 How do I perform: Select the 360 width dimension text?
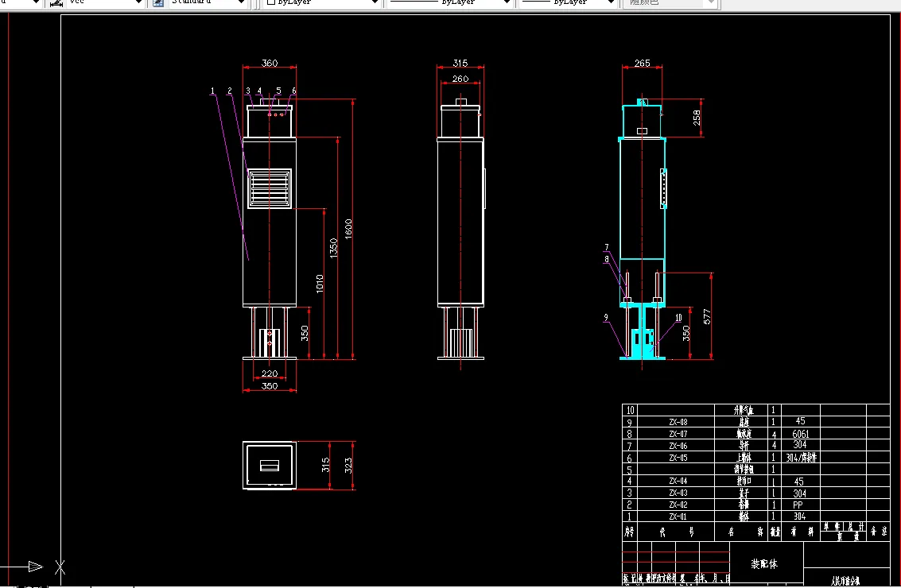pos(270,63)
